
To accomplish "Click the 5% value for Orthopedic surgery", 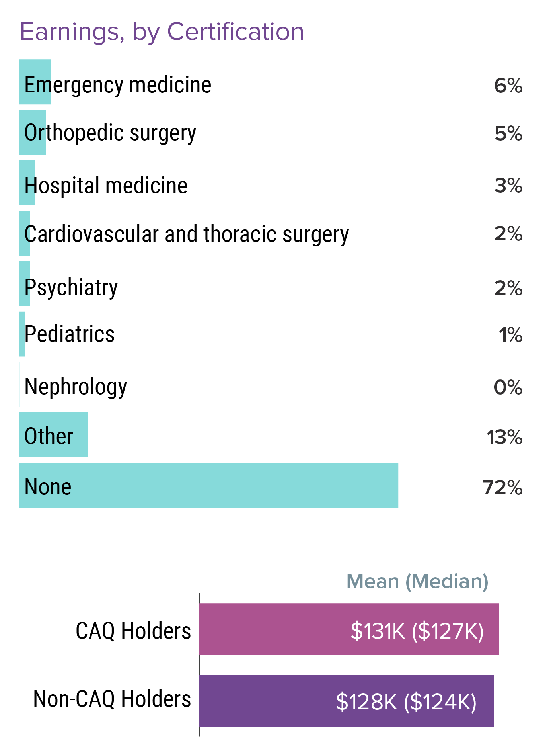I will pos(508,133).
